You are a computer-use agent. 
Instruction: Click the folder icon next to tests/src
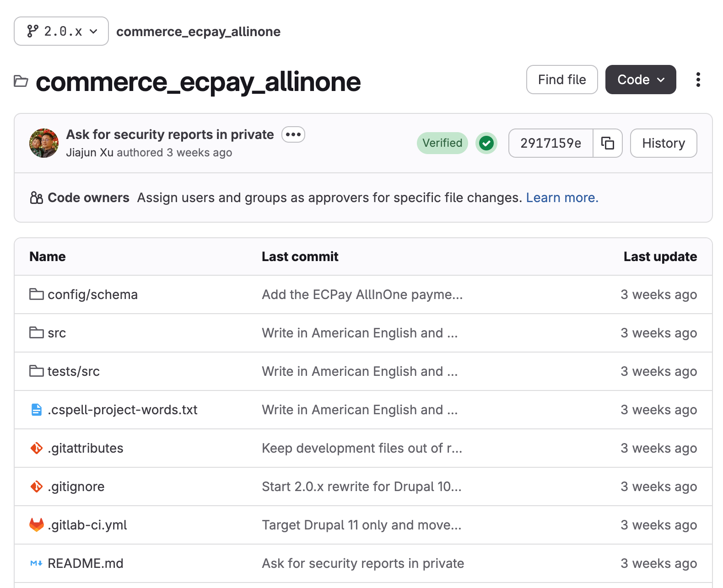pyautogui.click(x=37, y=371)
